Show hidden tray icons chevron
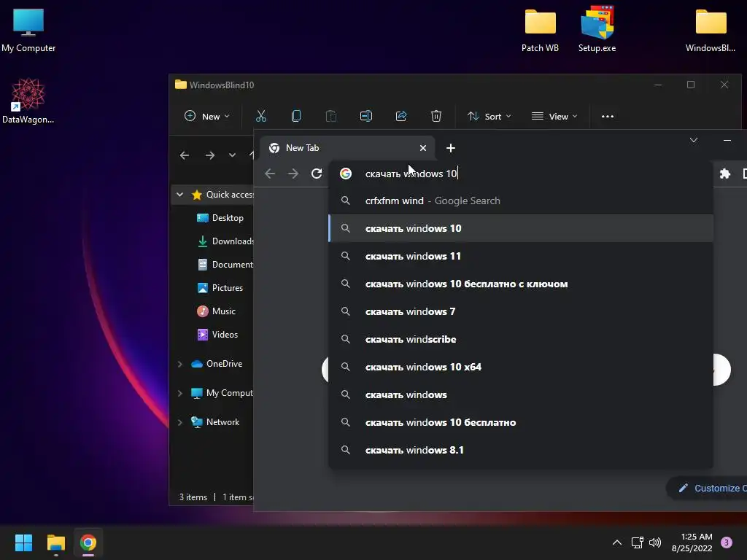The width and height of the screenshot is (747, 560). click(x=617, y=542)
